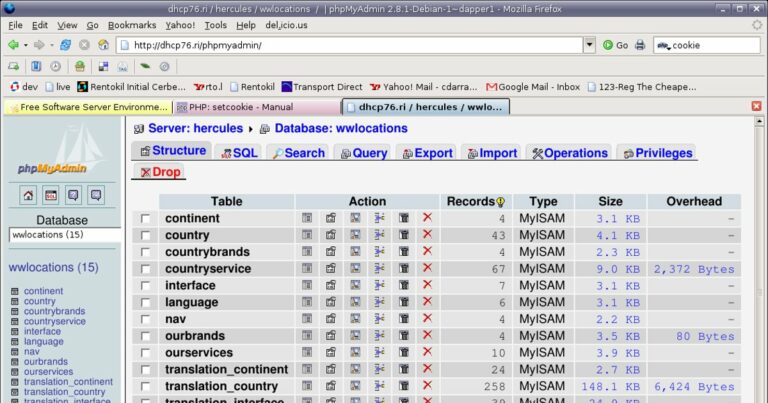768x403 pixels.
Task: Open the Firefox Bookmarks menu
Action: coord(131,24)
